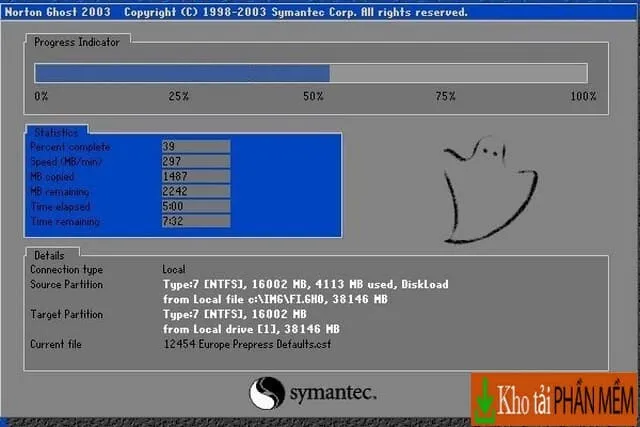Click the 100% progress scale label
This screenshot has height=427, width=640.
(x=583, y=96)
